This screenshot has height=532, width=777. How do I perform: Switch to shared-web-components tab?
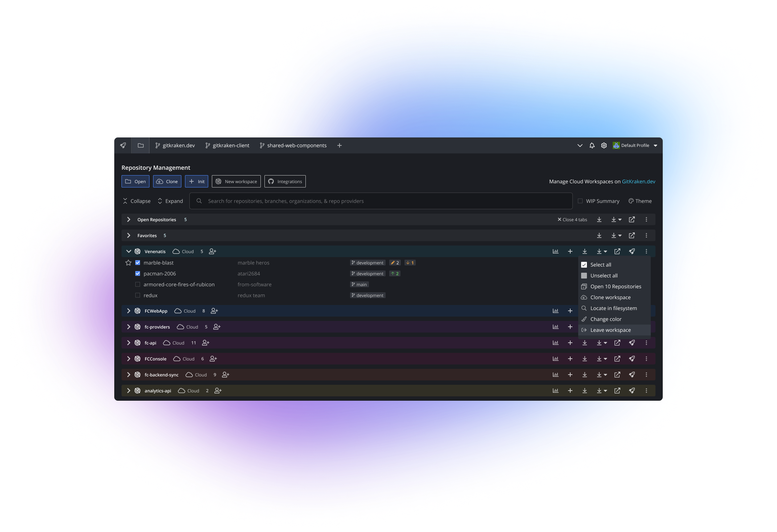tap(293, 145)
